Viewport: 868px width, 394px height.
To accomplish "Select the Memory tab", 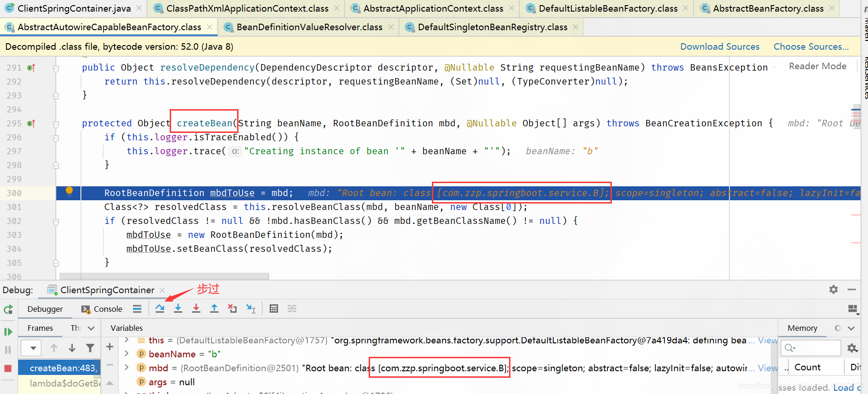I will pos(802,328).
